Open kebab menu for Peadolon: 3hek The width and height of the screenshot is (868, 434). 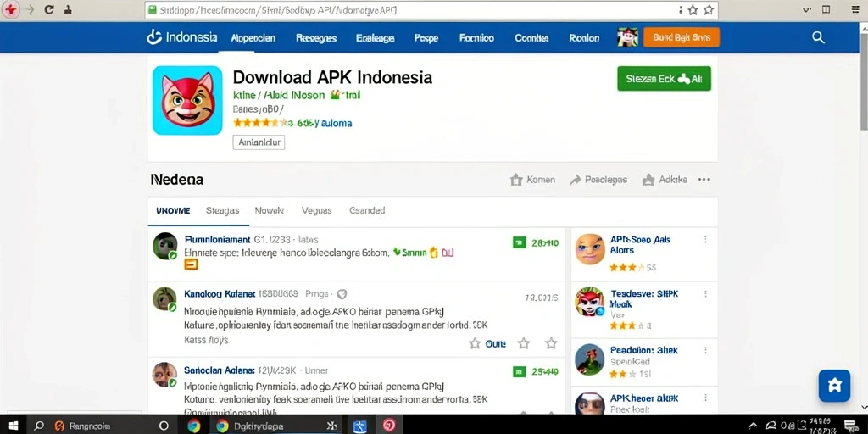click(705, 350)
